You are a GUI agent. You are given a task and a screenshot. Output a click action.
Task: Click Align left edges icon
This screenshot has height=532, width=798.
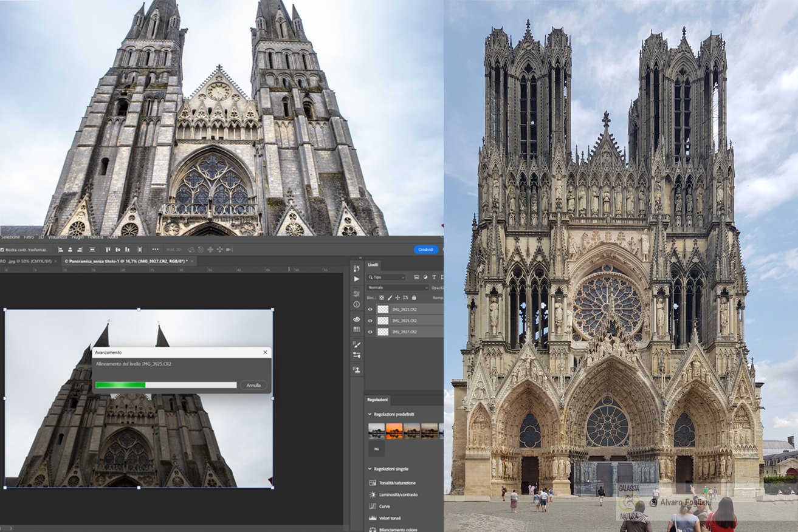point(61,250)
